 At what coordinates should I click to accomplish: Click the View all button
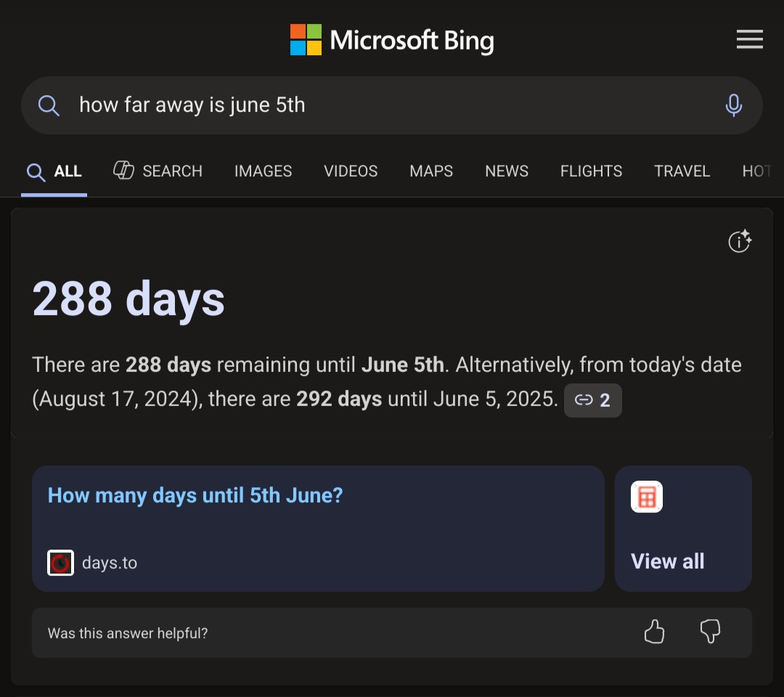[668, 561]
